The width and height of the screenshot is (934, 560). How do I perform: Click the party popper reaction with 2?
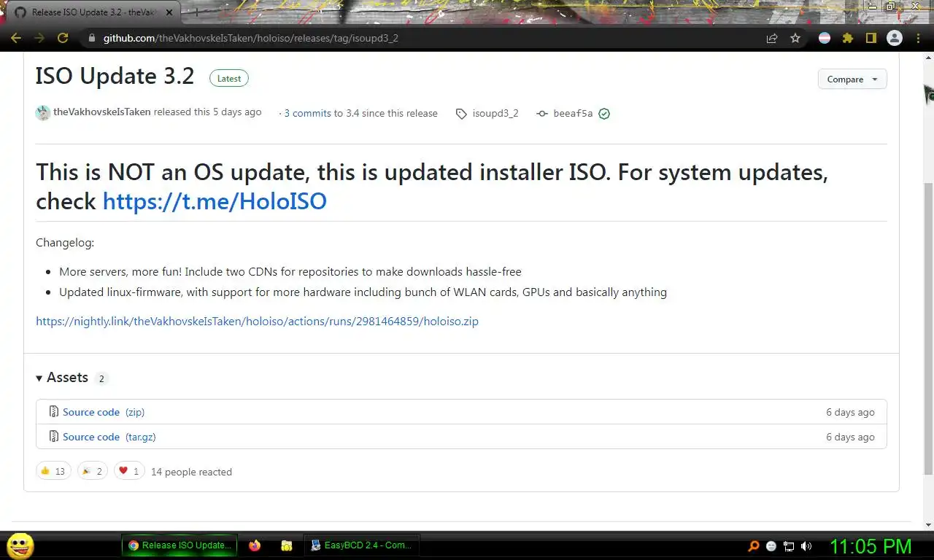point(93,471)
